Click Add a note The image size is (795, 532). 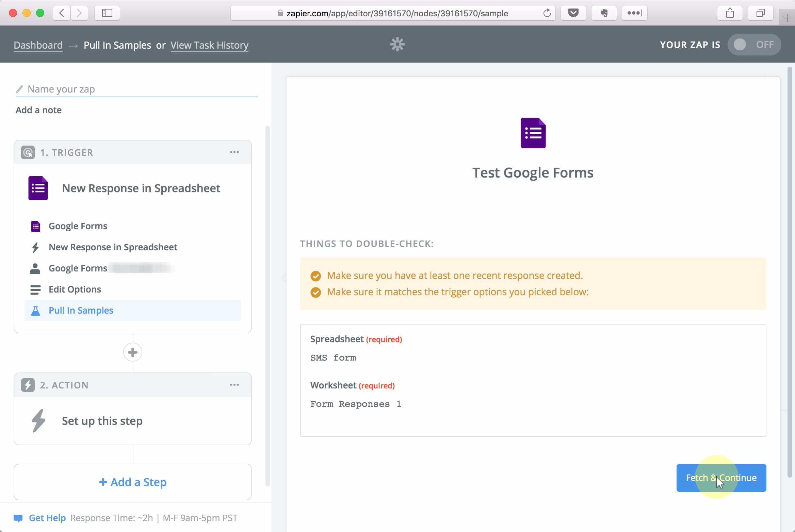tap(38, 110)
